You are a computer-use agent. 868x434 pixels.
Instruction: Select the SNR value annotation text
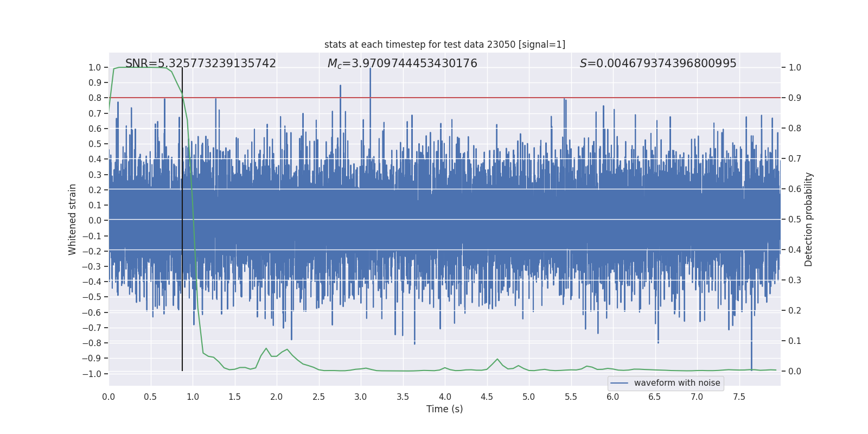click(x=200, y=63)
